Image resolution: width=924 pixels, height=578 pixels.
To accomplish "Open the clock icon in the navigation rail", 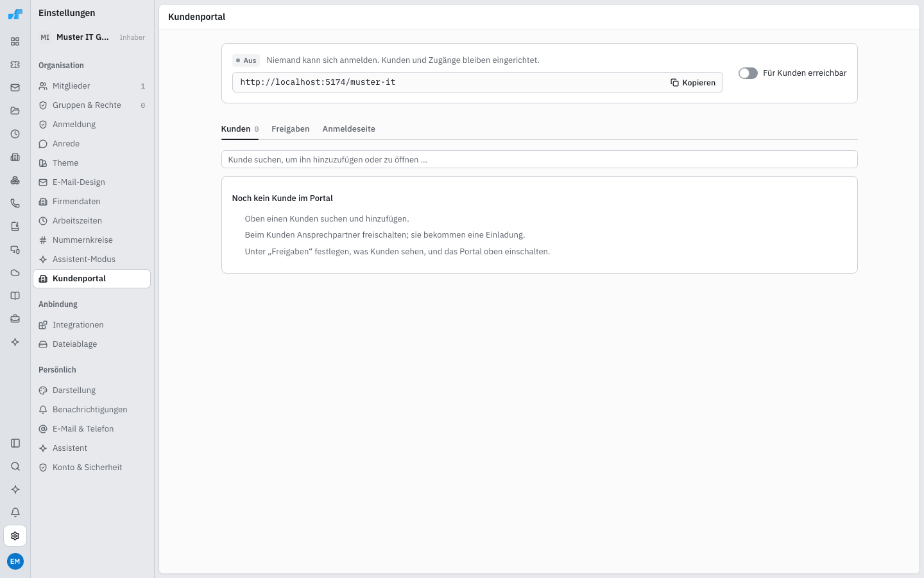I will (15, 134).
